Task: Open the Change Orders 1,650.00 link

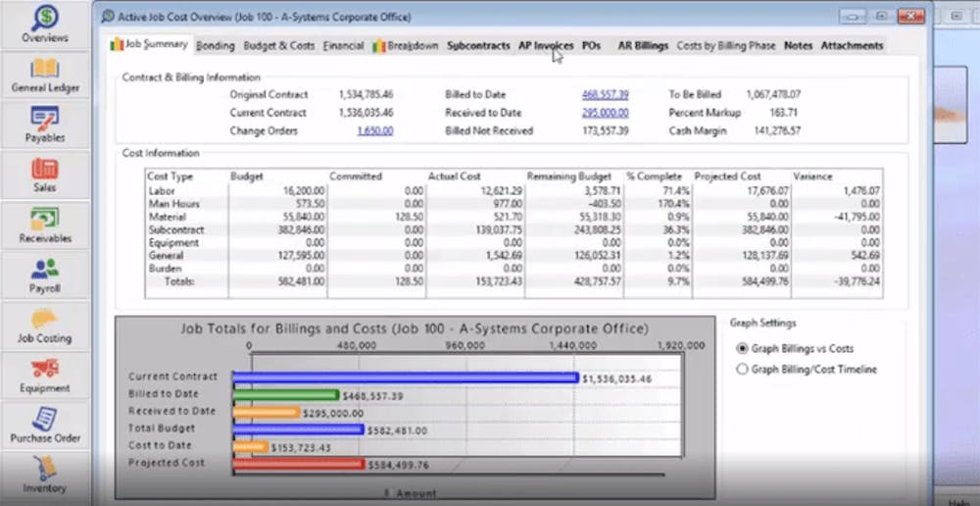Action: click(375, 131)
